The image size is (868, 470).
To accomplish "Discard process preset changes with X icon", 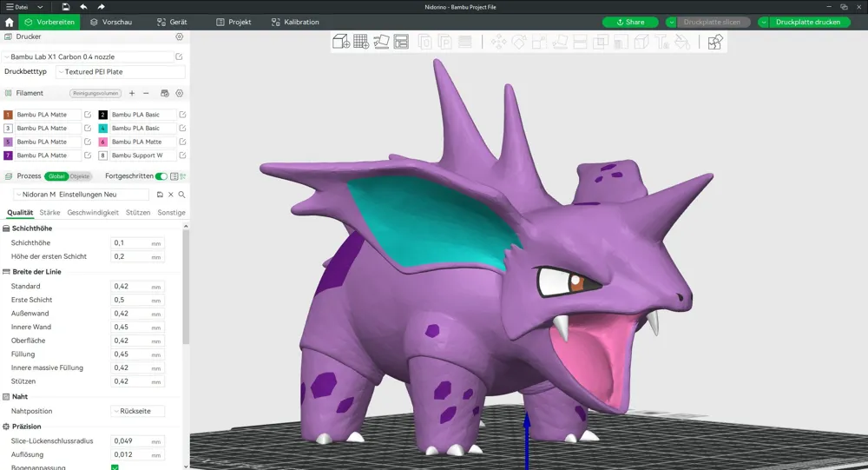I will pyautogui.click(x=170, y=195).
